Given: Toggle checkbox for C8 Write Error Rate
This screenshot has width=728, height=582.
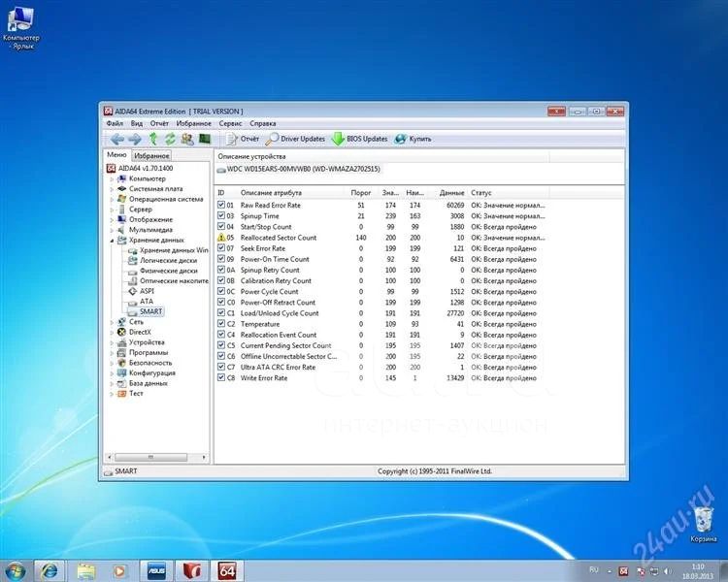Looking at the screenshot, I should (221, 377).
